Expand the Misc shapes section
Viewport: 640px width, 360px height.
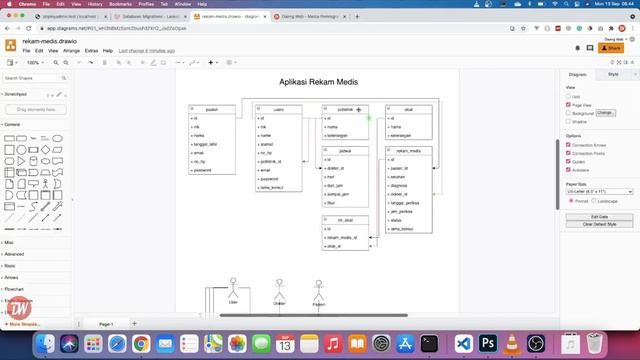pyautogui.click(x=8, y=242)
